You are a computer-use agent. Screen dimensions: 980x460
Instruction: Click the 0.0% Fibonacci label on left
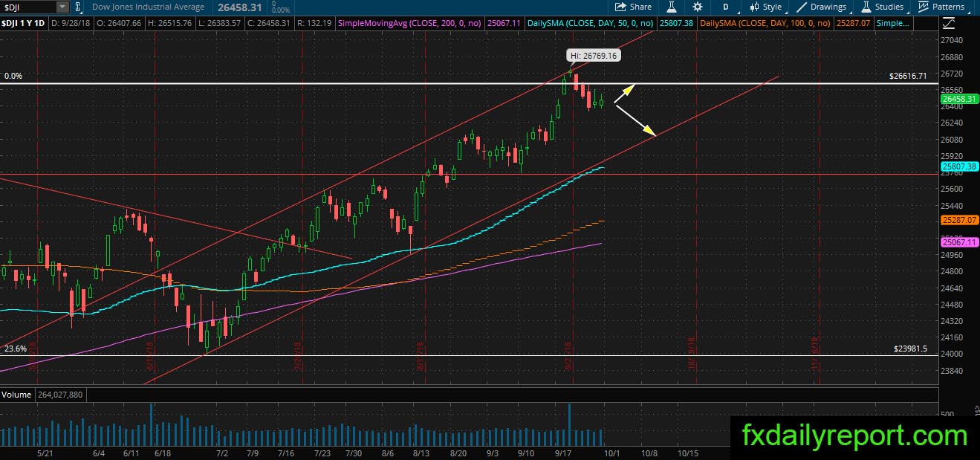point(13,76)
